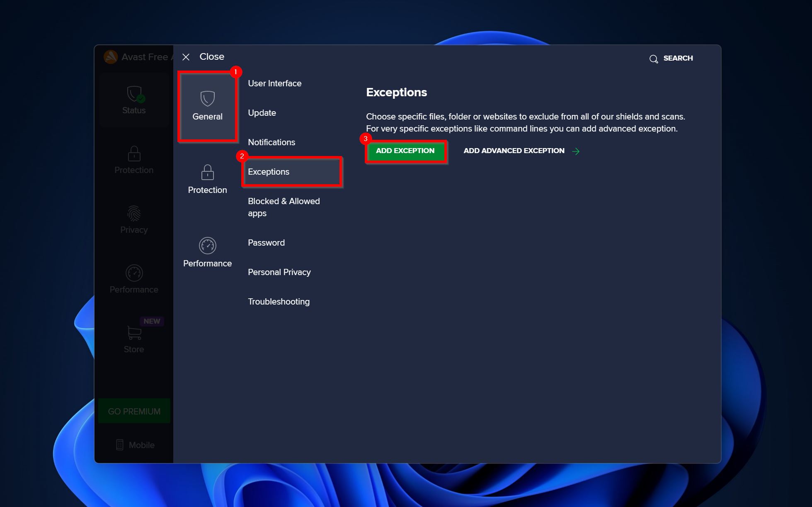This screenshot has width=812, height=507.
Task: Navigate to Personal Privacy settings
Action: click(279, 272)
